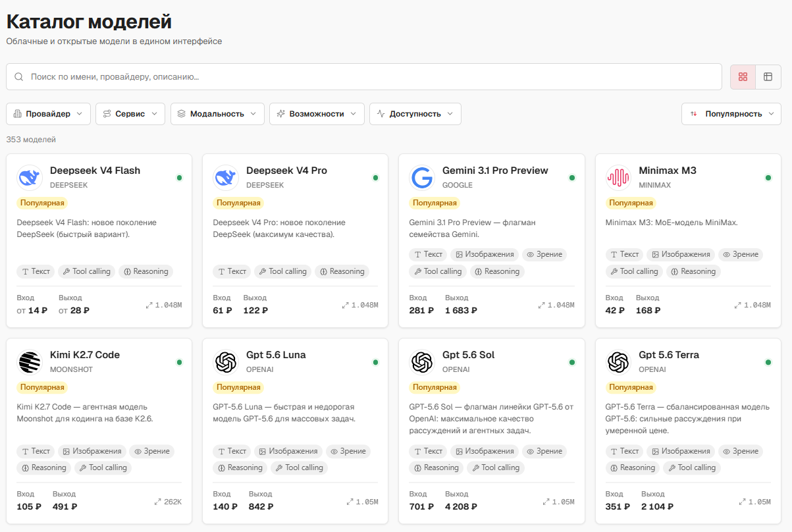
Task: Click Зрение tag on Gemini 3.1 Pro Preview
Action: 544,254
